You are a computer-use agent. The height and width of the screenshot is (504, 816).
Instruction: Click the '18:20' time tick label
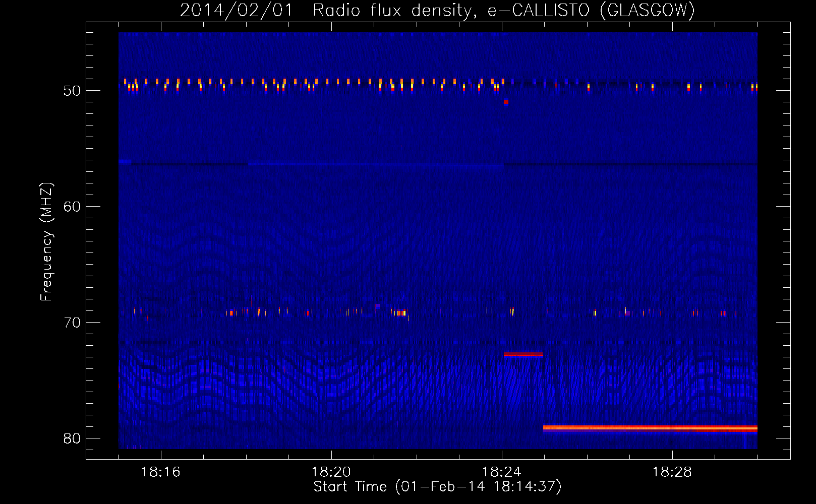331,472
